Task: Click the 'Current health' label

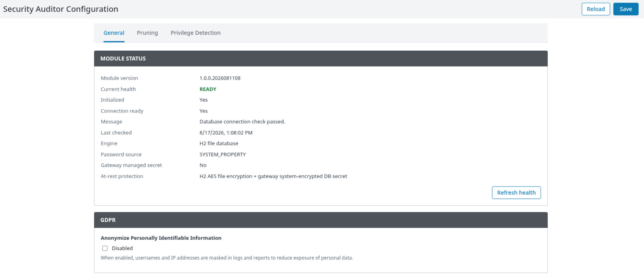Action: click(x=118, y=89)
